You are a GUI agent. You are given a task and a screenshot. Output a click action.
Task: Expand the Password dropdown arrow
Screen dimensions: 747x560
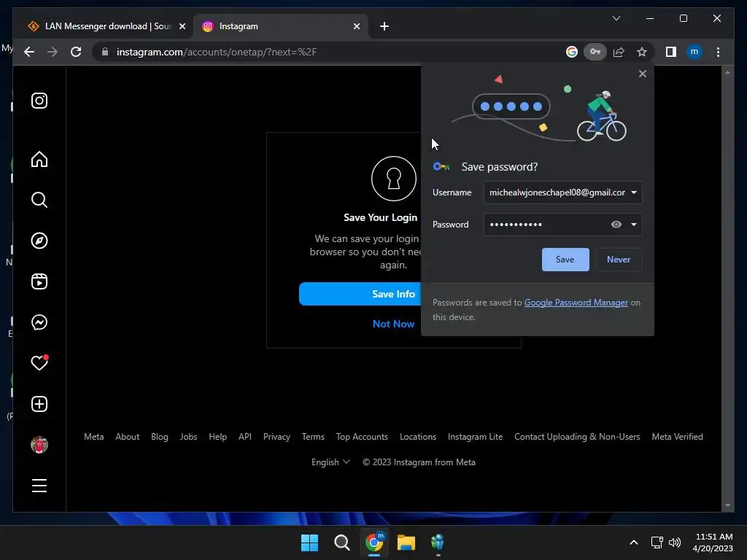click(x=634, y=225)
